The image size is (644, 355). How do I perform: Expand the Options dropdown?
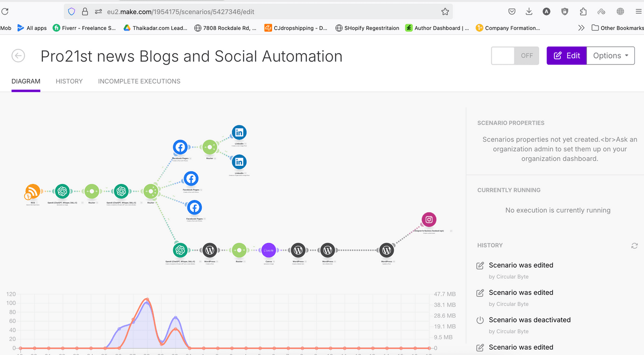611,56
